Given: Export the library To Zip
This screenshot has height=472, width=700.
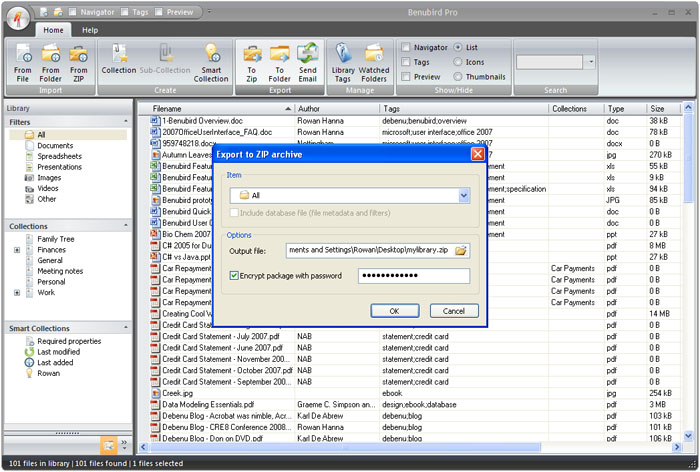Looking at the screenshot, I should tap(252, 63).
